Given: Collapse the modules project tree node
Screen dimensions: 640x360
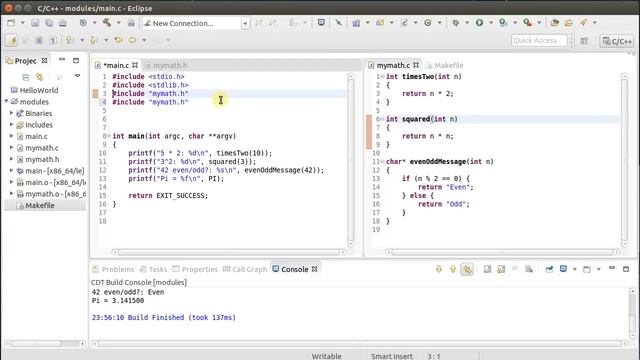Looking at the screenshot, I should pyautogui.click(x=7, y=101).
